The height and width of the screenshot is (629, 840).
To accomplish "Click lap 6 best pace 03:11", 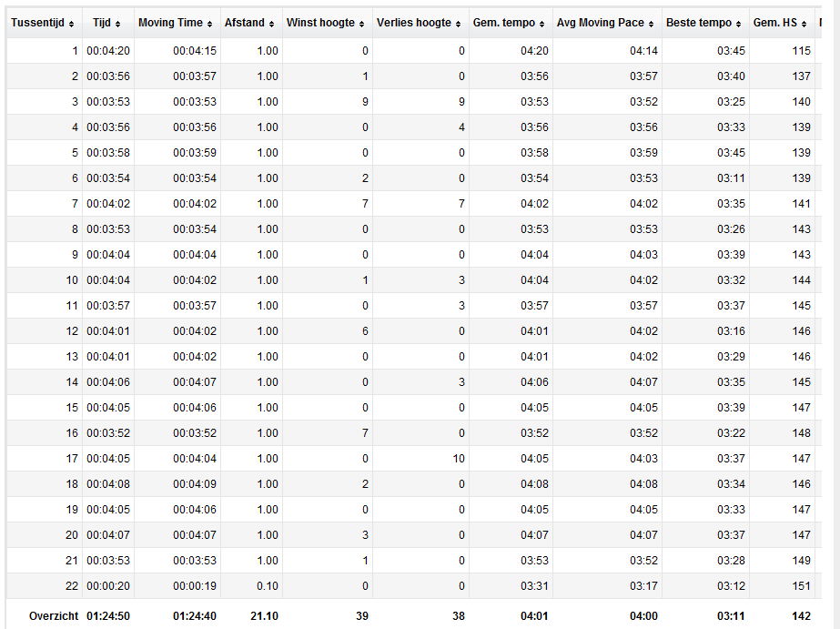I will pos(732,178).
